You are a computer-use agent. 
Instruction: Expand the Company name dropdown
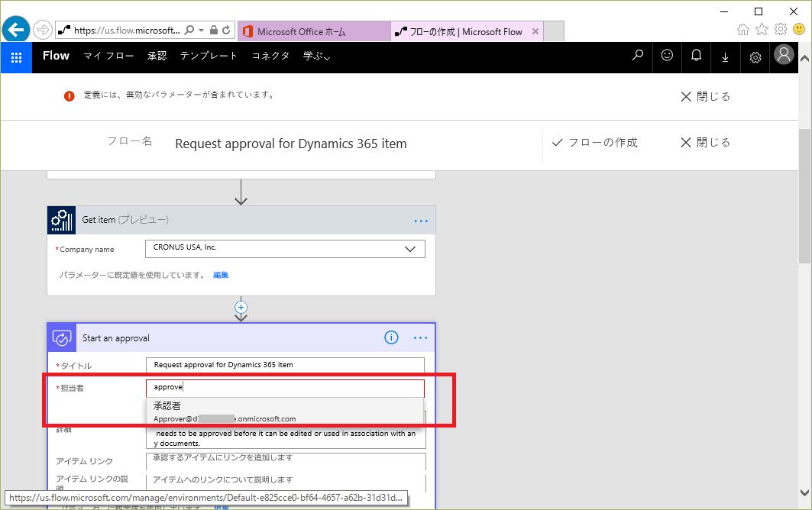pyautogui.click(x=410, y=249)
